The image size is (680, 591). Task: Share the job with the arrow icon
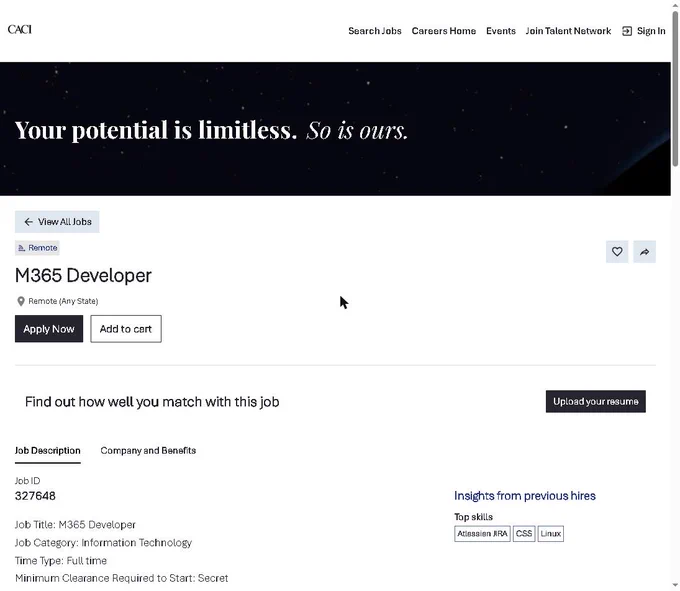pos(644,252)
